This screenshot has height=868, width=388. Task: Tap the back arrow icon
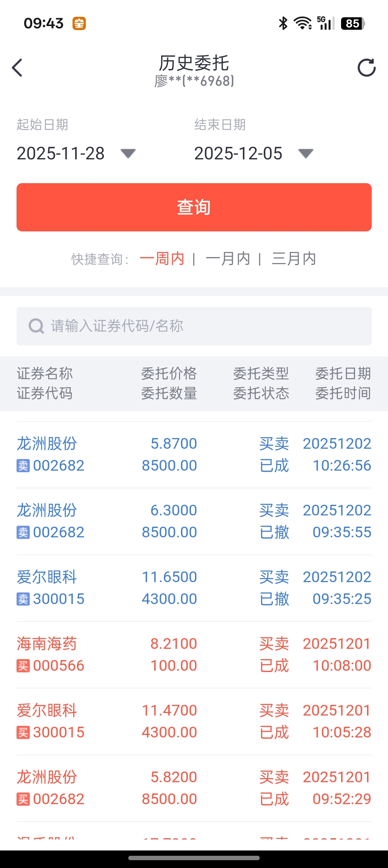(17, 68)
